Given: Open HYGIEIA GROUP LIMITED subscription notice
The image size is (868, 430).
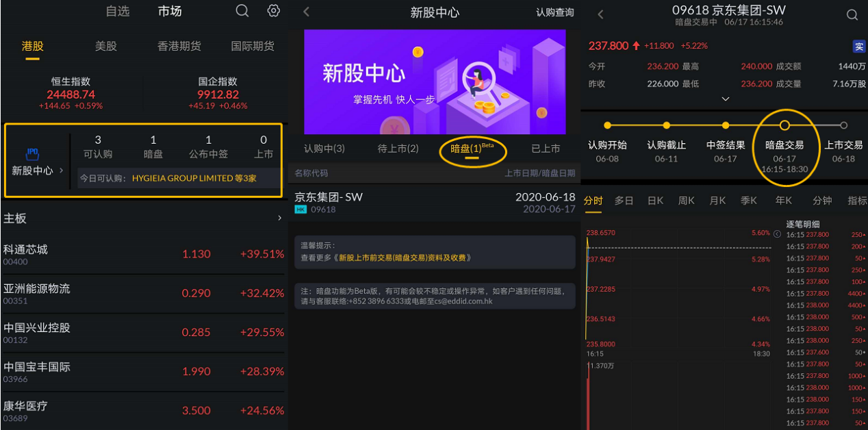Looking at the screenshot, I should (178, 178).
